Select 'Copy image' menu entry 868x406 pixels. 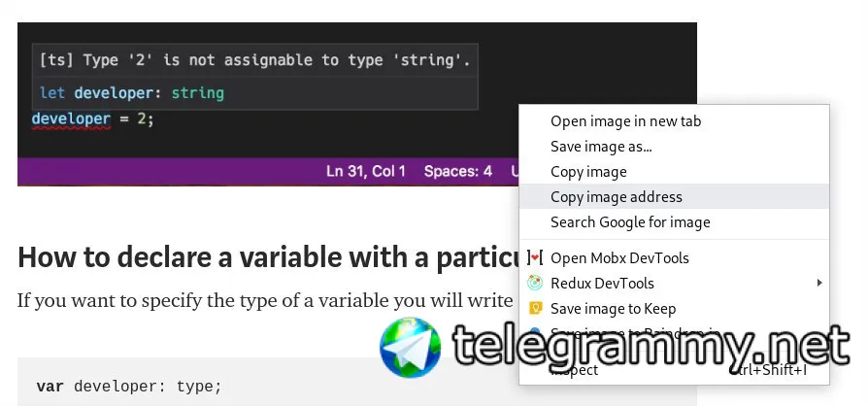[588, 172]
